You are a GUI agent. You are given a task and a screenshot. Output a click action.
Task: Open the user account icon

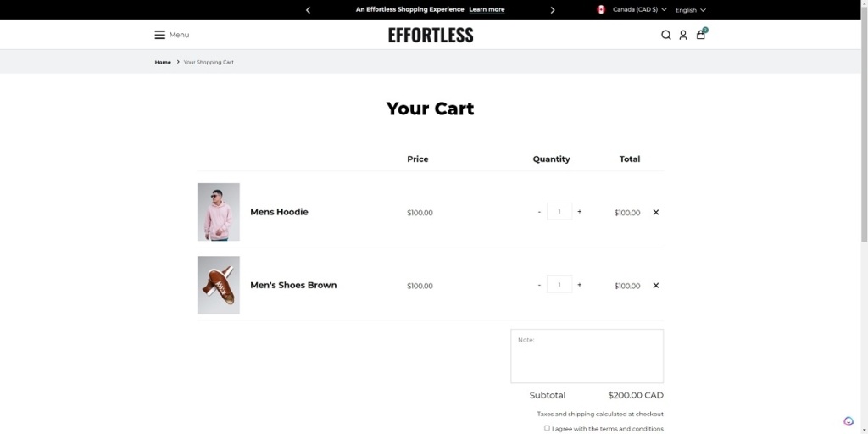point(683,35)
